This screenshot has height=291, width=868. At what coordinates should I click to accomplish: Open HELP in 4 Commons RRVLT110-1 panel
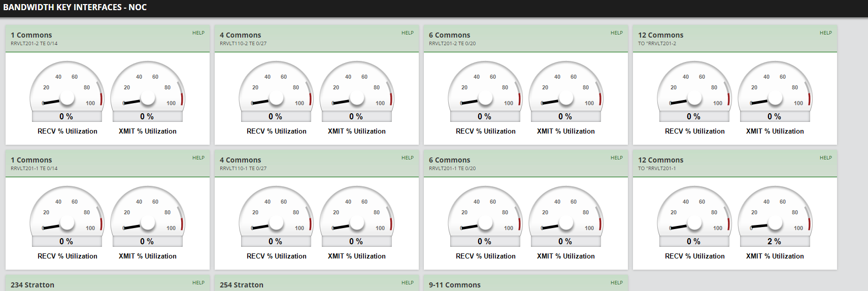[408, 158]
